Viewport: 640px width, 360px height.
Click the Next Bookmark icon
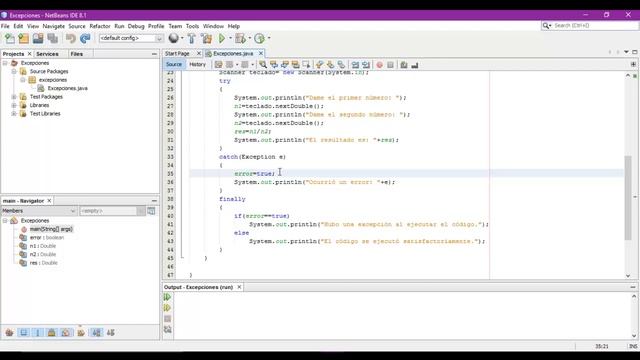[x=330, y=64]
